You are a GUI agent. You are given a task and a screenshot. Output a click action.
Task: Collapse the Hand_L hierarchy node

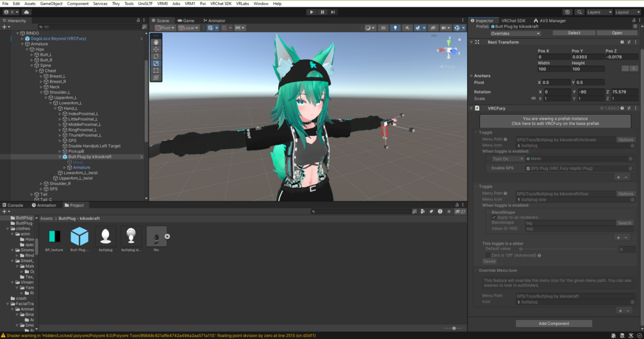[55, 108]
